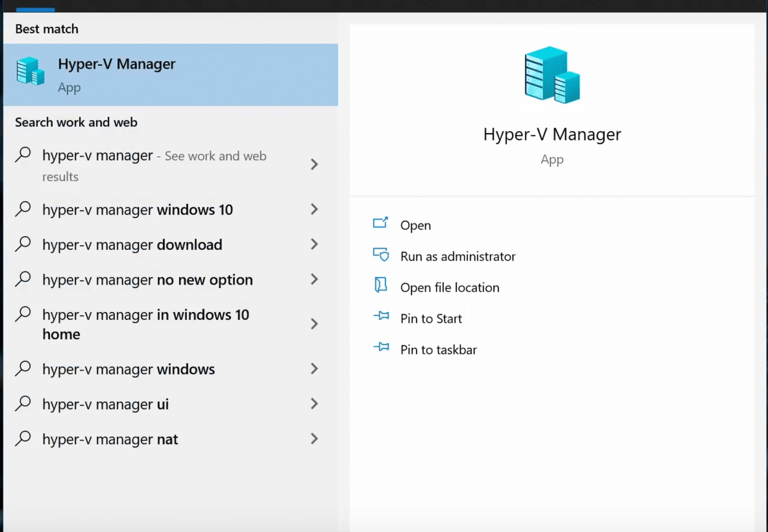Click magnifier icon beside 'hyper-v manager download'
Screen dimensions: 768x532
(x=23, y=244)
